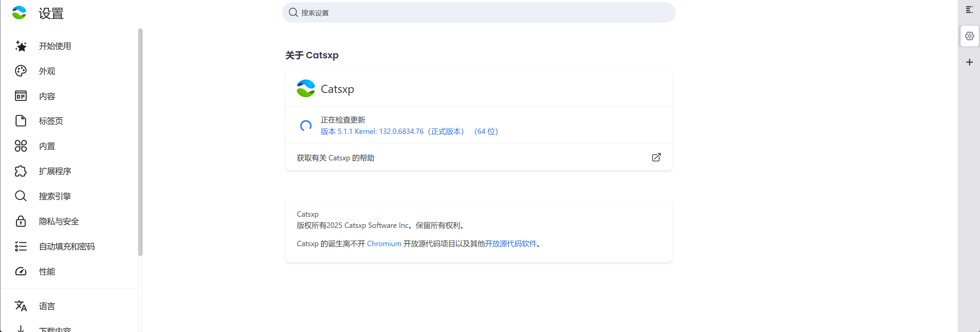Viewport: 980px width, 332px height.
Task: Click the 关于 Catsxp heading
Action: pyautogui.click(x=312, y=55)
